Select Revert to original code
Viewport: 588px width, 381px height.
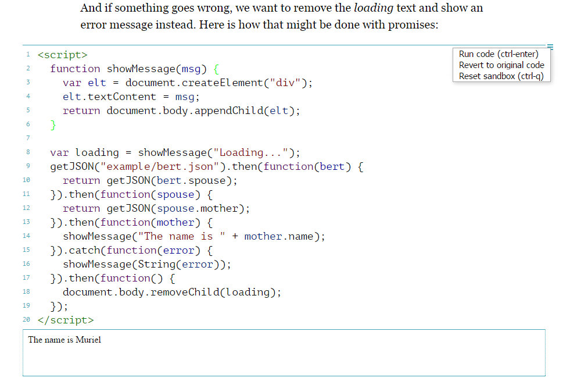501,65
